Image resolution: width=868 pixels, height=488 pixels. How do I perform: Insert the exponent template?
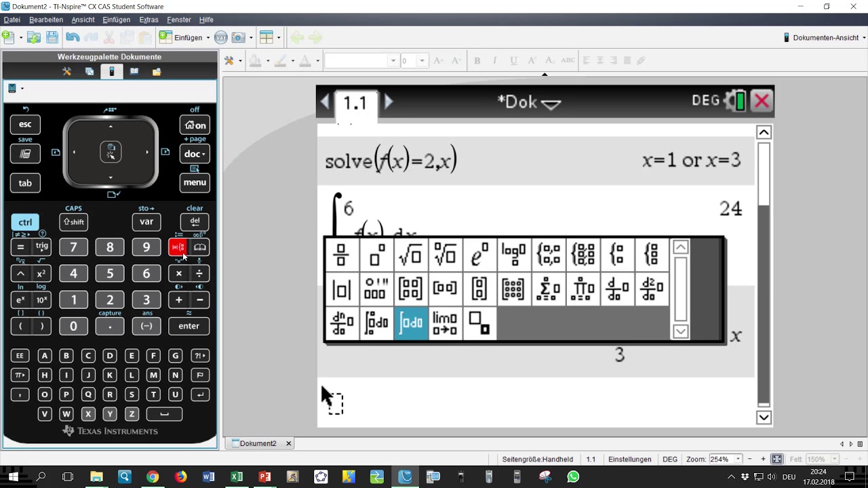pyautogui.click(x=376, y=255)
